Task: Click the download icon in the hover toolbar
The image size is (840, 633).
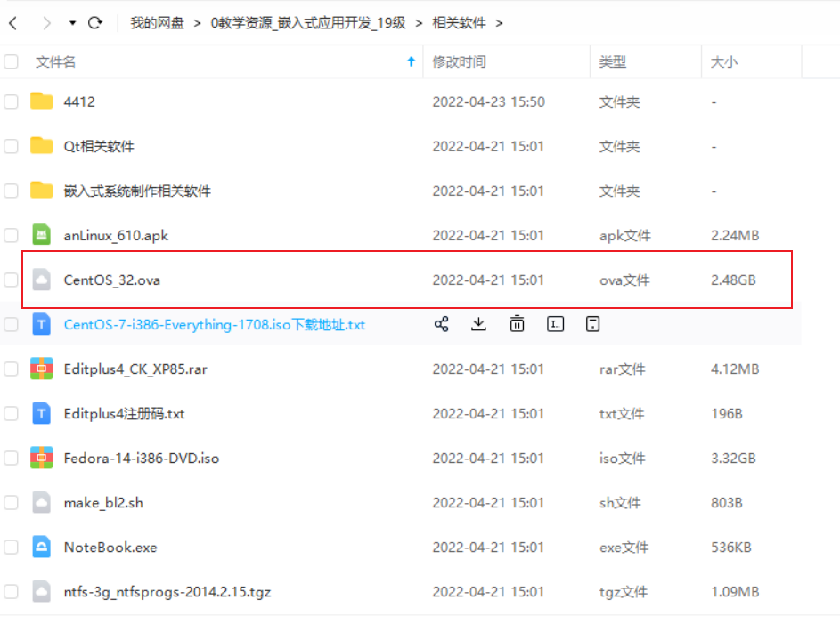Action: (478, 324)
